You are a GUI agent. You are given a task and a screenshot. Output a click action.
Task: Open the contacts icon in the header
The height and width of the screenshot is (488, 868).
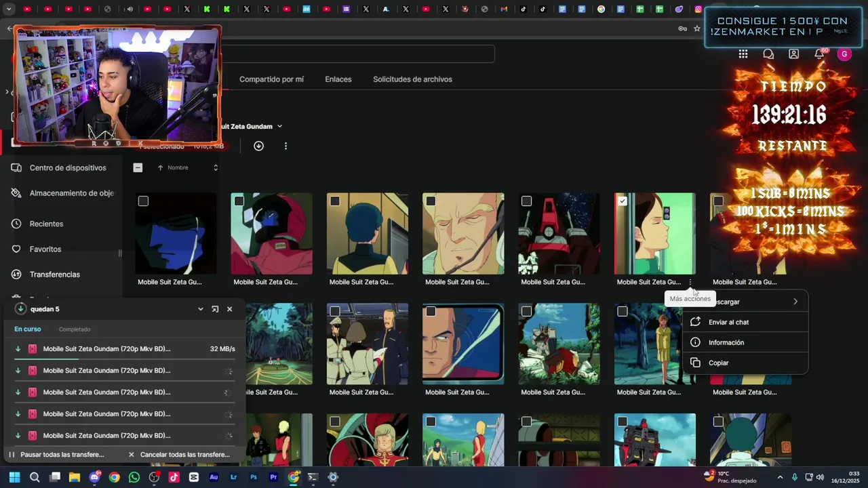point(793,54)
